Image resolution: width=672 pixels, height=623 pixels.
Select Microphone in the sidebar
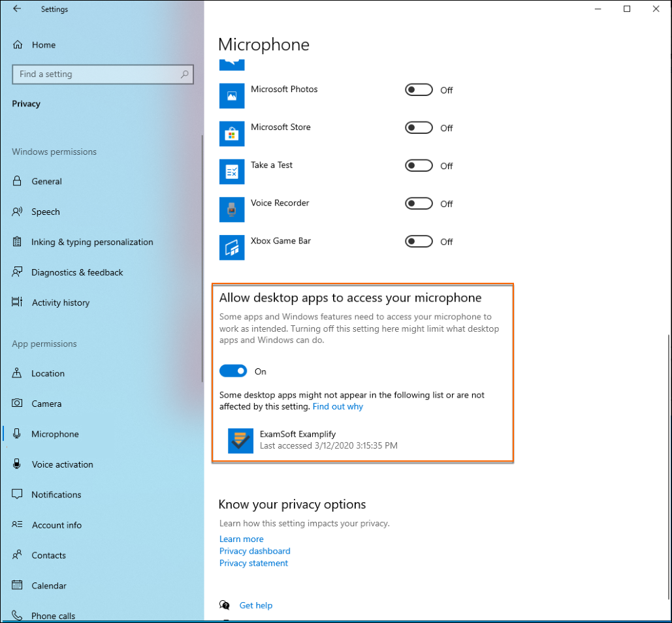(x=55, y=434)
